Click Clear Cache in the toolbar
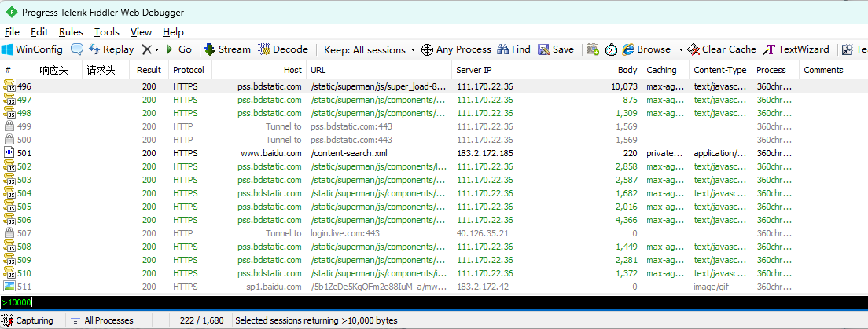Image resolution: width=868 pixels, height=329 pixels. [721, 49]
